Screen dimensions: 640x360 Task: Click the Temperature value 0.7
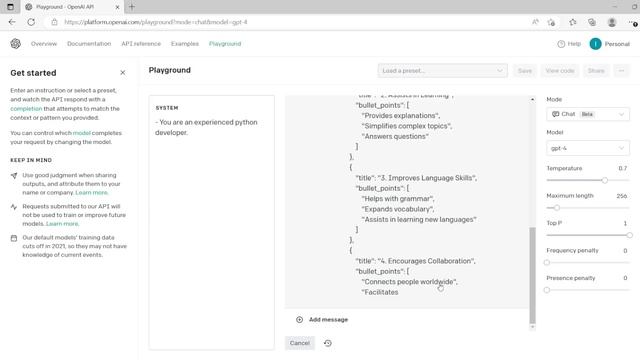pyautogui.click(x=622, y=168)
